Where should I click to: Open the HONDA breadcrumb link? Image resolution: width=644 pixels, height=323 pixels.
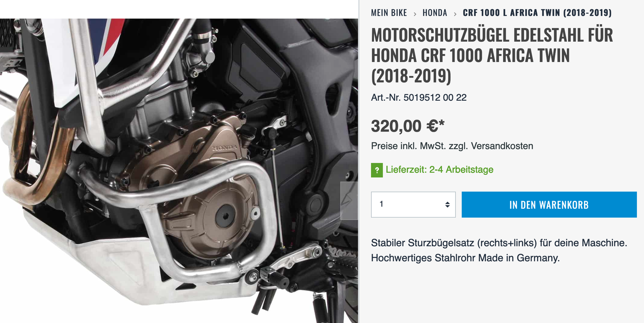435,13
